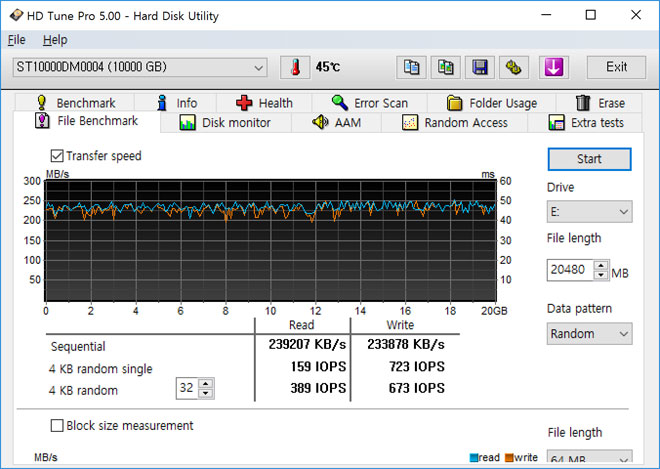Switch to the Extra tests tab
The image size is (660, 469).
tap(585, 123)
